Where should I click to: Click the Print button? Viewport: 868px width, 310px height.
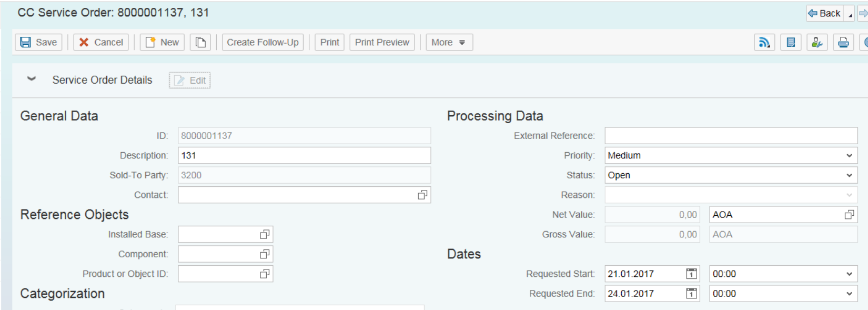329,42
